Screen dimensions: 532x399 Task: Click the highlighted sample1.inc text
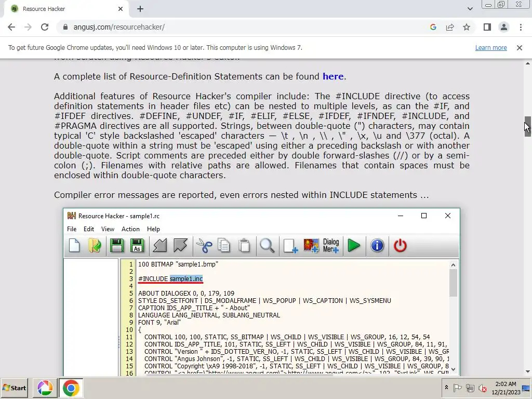click(x=187, y=278)
